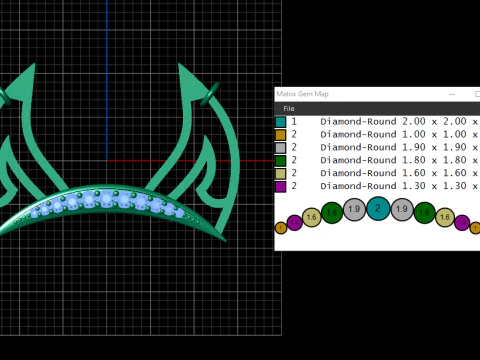480x360 pixels.
Task: Minimize the Matrix Gem Map window
Action: click(452, 94)
